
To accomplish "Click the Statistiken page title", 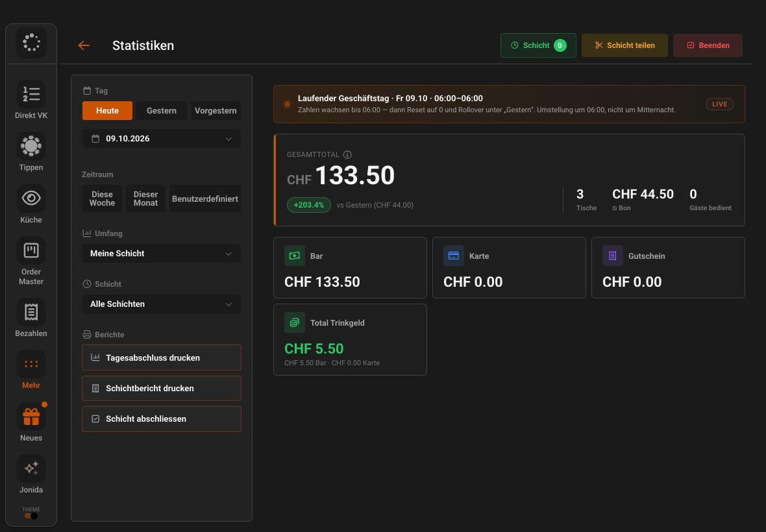I will tap(143, 45).
